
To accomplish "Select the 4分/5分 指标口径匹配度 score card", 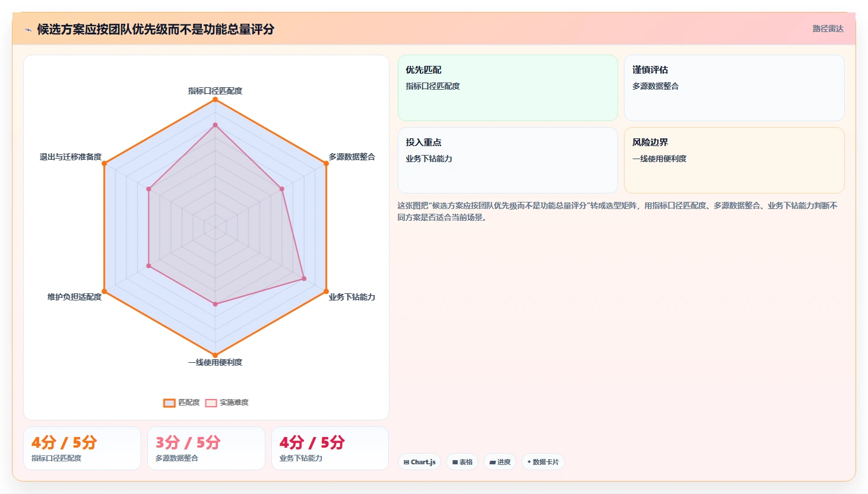I will [82, 448].
